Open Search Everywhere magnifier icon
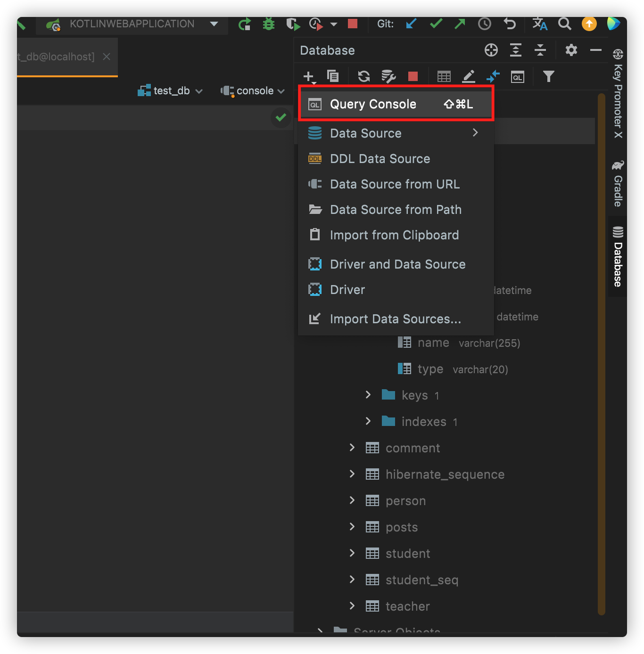The height and width of the screenshot is (654, 644). [564, 24]
